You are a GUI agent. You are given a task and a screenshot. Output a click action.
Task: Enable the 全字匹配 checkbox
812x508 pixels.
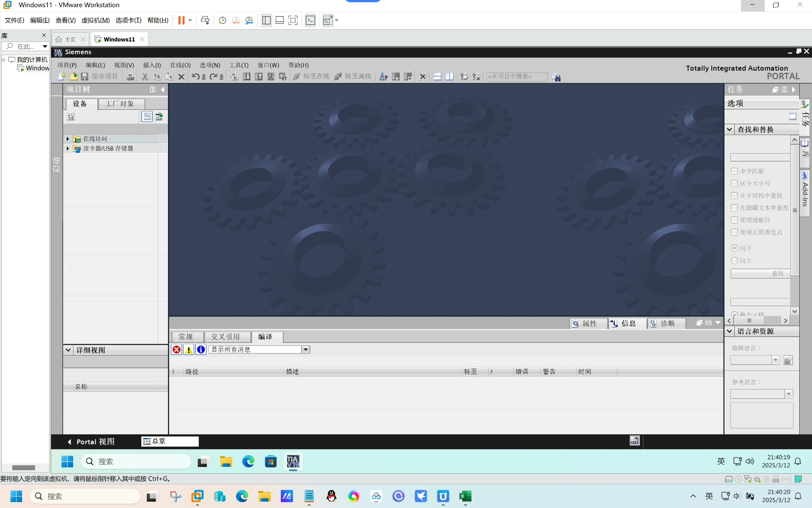(x=735, y=171)
